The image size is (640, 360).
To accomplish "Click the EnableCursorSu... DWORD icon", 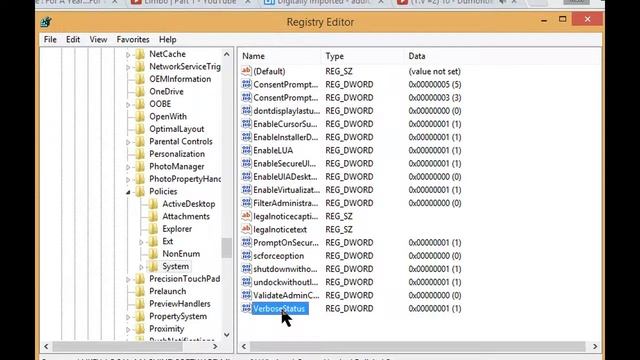I will pyautogui.click(x=246, y=124).
